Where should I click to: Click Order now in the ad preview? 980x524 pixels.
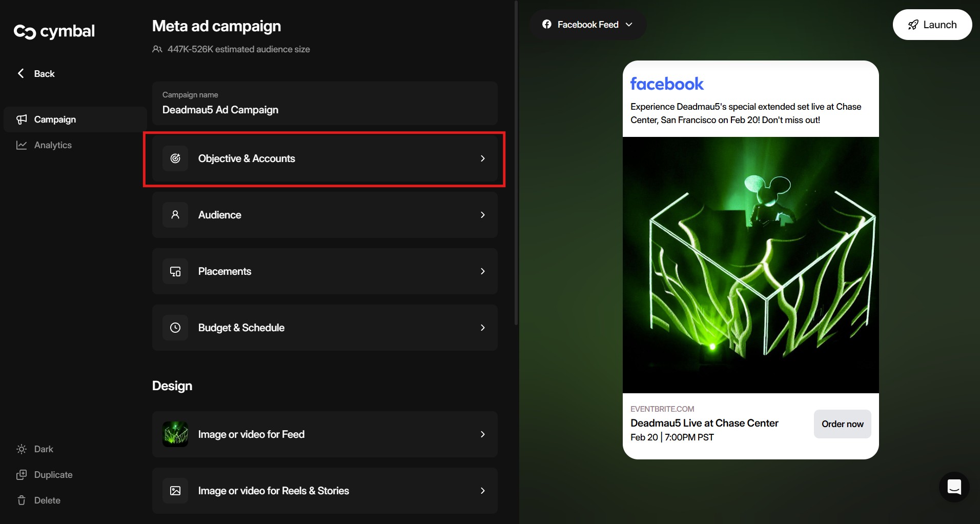pos(842,424)
